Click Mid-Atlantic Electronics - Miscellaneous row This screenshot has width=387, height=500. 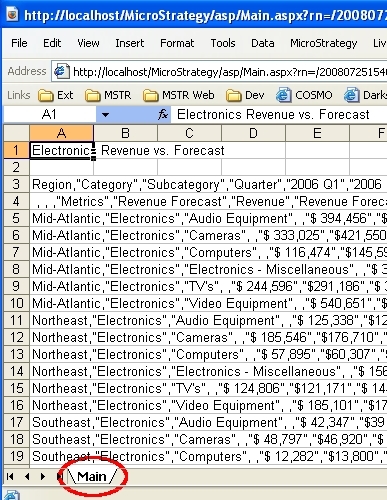click(209, 269)
